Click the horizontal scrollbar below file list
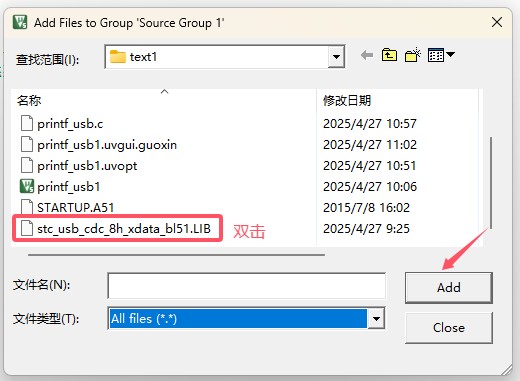 (176, 255)
